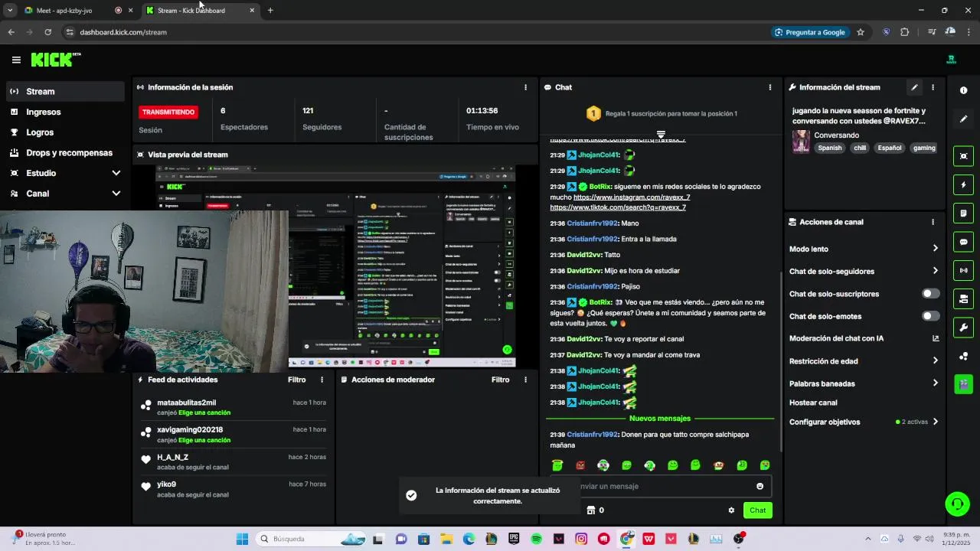
Task: Open AI chat moderation external link icon
Action: point(935,338)
